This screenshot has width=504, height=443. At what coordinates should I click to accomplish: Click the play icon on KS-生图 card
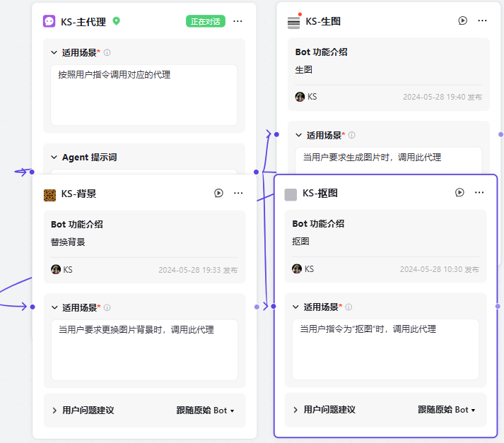coord(462,21)
